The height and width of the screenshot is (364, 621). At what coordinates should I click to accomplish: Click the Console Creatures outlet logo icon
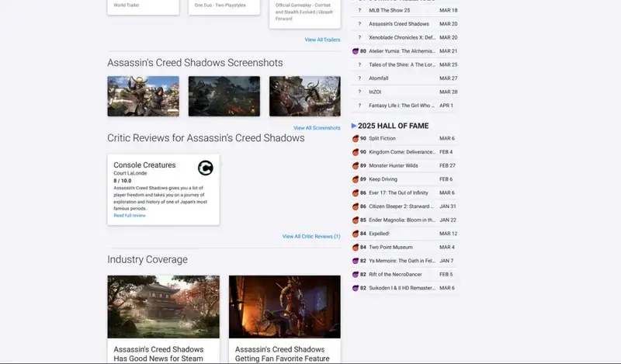[x=205, y=168]
